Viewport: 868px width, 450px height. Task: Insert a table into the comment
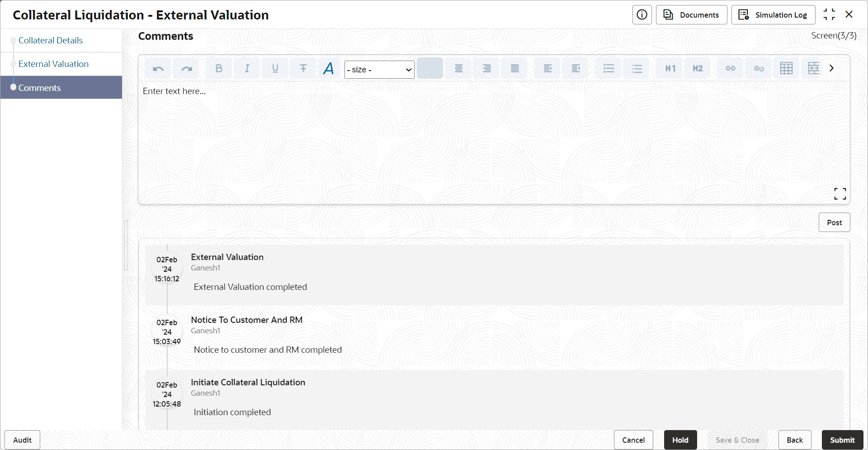pos(786,69)
